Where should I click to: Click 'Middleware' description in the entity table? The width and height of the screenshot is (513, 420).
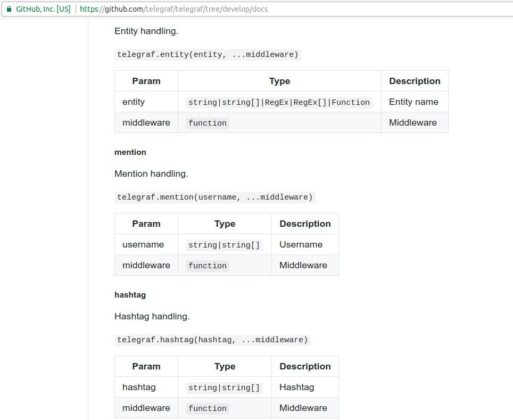pos(415,122)
